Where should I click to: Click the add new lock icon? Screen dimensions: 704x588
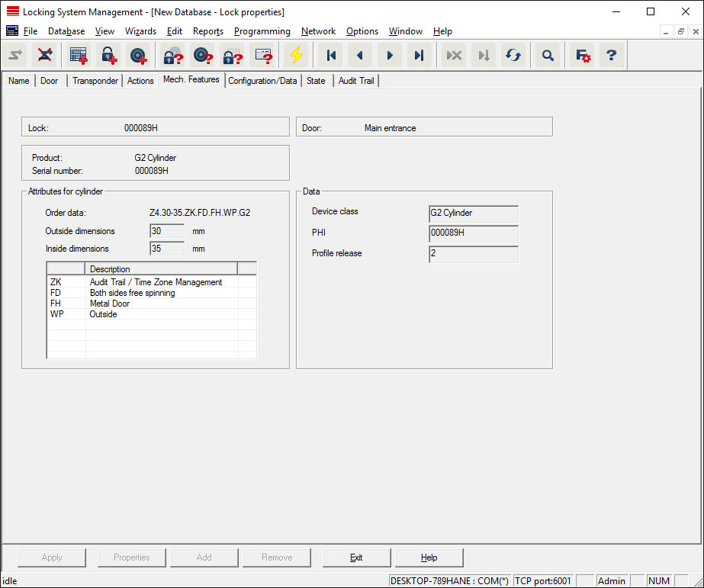click(x=108, y=56)
